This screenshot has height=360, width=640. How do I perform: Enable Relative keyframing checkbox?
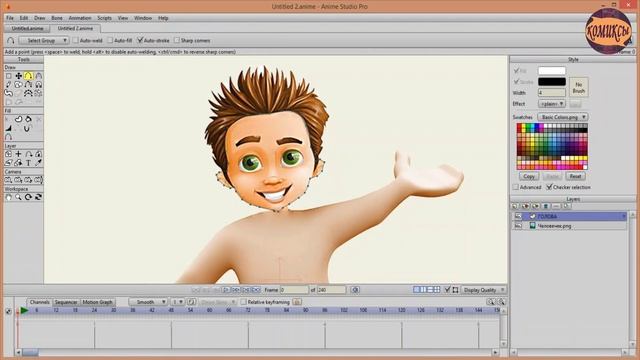click(x=244, y=302)
